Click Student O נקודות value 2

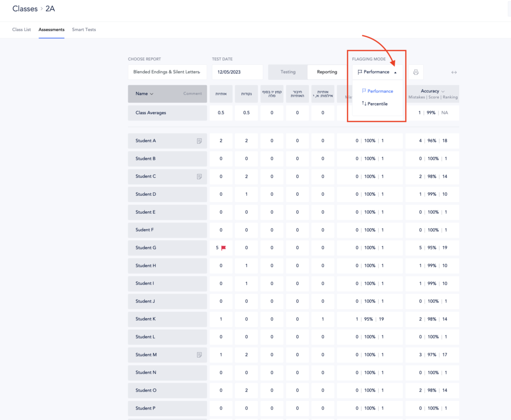click(247, 391)
